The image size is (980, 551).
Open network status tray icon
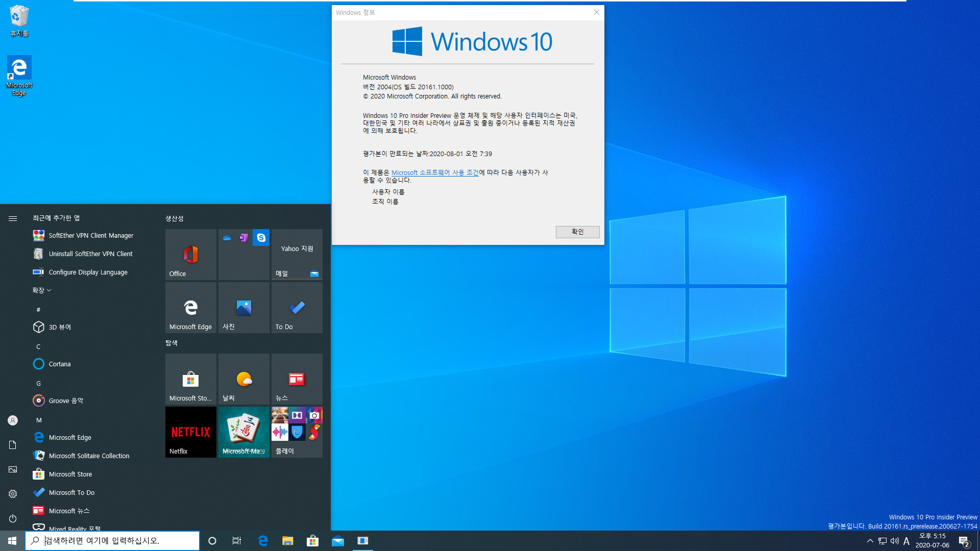coord(883,541)
